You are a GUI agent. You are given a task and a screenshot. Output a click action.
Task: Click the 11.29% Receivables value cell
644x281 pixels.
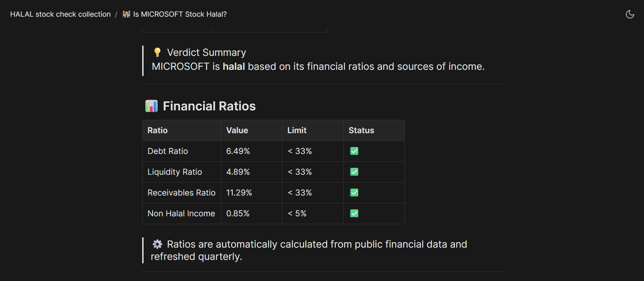pos(239,193)
